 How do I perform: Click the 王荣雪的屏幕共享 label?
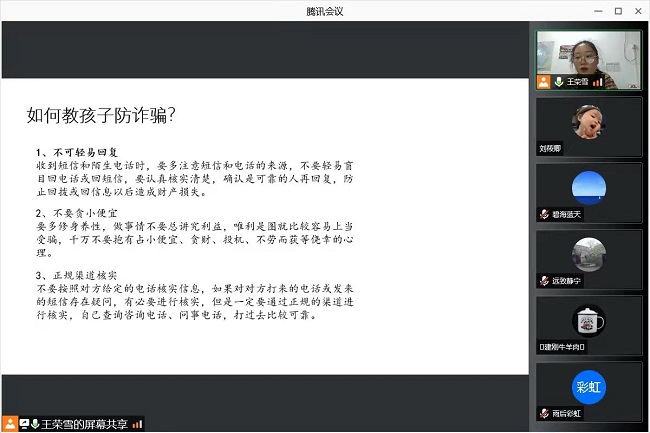[84, 424]
